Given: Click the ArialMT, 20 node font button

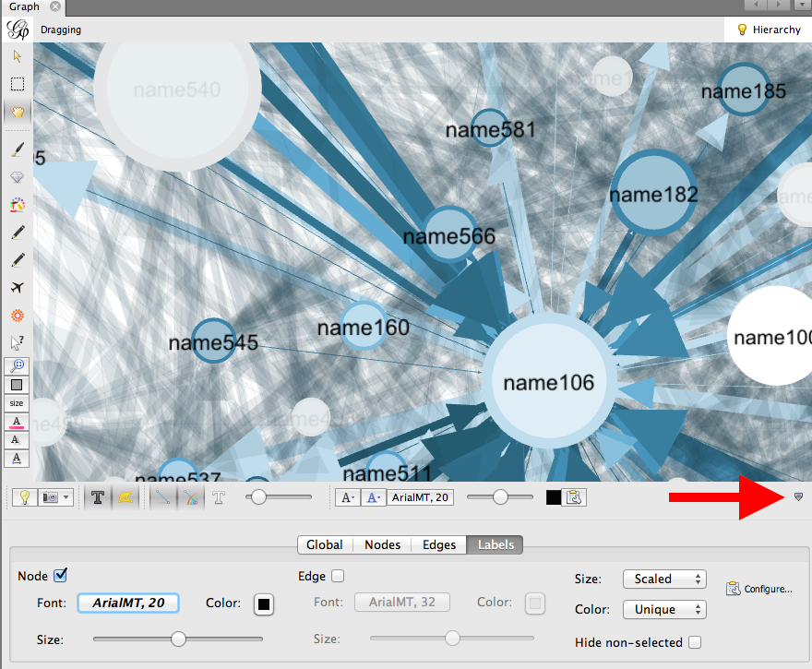Looking at the screenshot, I should pyautogui.click(x=128, y=603).
